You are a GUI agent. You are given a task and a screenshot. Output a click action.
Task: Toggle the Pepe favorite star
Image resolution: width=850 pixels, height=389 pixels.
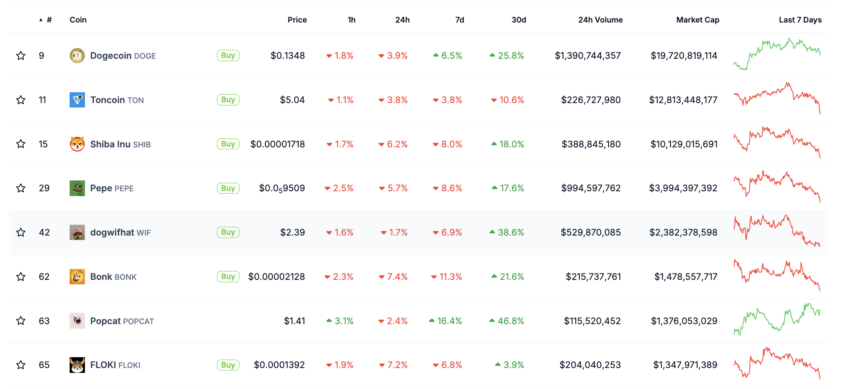(21, 188)
